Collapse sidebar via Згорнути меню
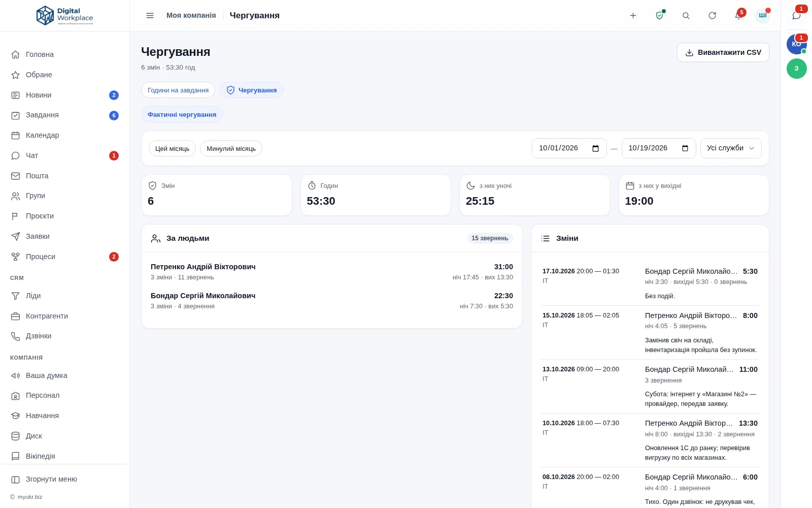Screen dimensions: 812x508 coord(64,479)
